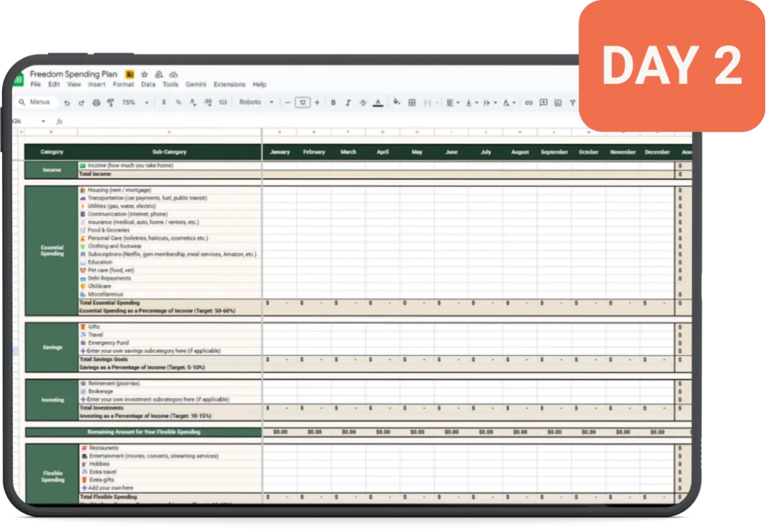Click the redo arrow in the toolbar
771x532 pixels.
81,103
